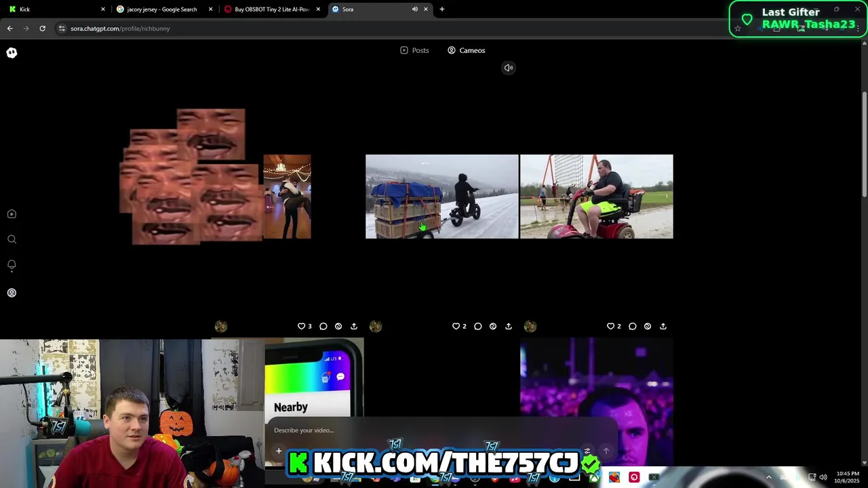Image resolution: width=868 pixels, height=488 pixels.
Task: Add attachment with plus button in composer
Action: click(x=279, y=451)
